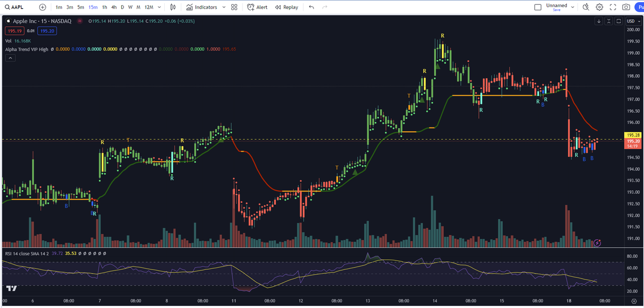Viewport: 644px width, 308px height.
Task: Click the Alpha Trend VIP High legend
Action: 26,49
